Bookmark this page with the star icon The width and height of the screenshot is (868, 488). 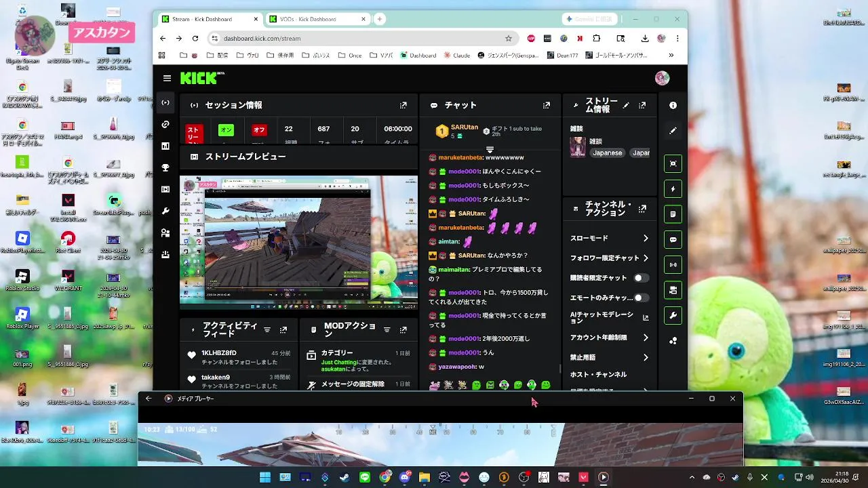coord(508,39)
